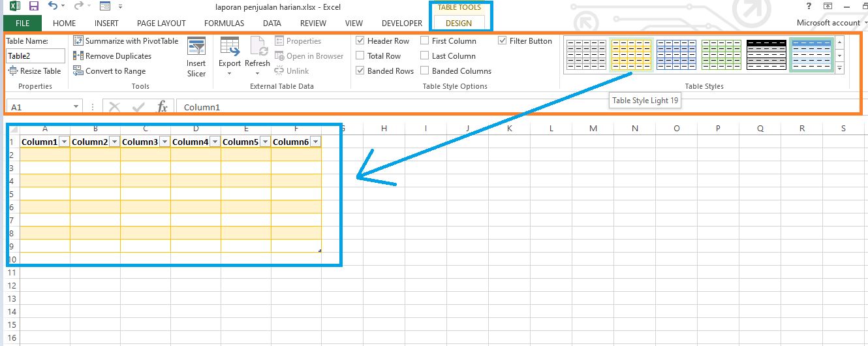This screenshot has height=346, width=868.
Task: Open the Column3 filter dropdown
Action: pos(164,142)
